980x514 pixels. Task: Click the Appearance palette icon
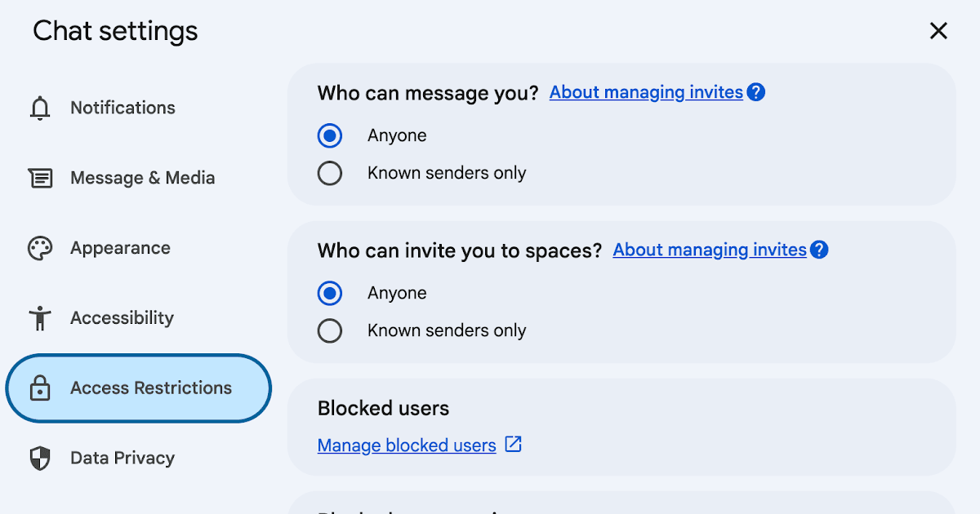tap(40, 249)
